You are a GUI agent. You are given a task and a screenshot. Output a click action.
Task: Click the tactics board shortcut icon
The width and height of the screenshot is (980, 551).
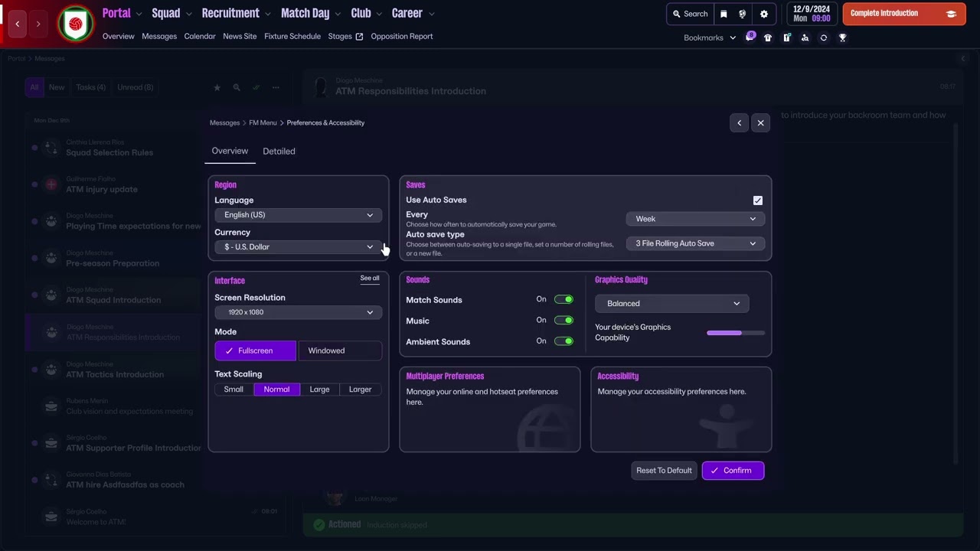coord(786,37)
